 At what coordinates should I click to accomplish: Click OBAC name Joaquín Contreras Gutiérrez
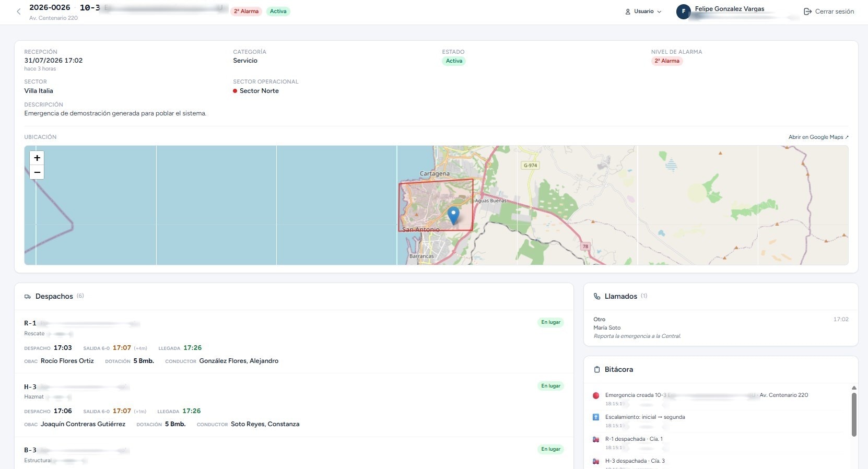83,424
